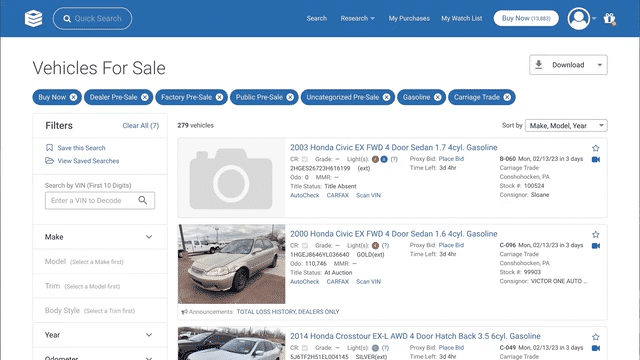Click Scan VIN for 2000 Honda Civic
Screen dimensions: 640x360
coord(368,282)
